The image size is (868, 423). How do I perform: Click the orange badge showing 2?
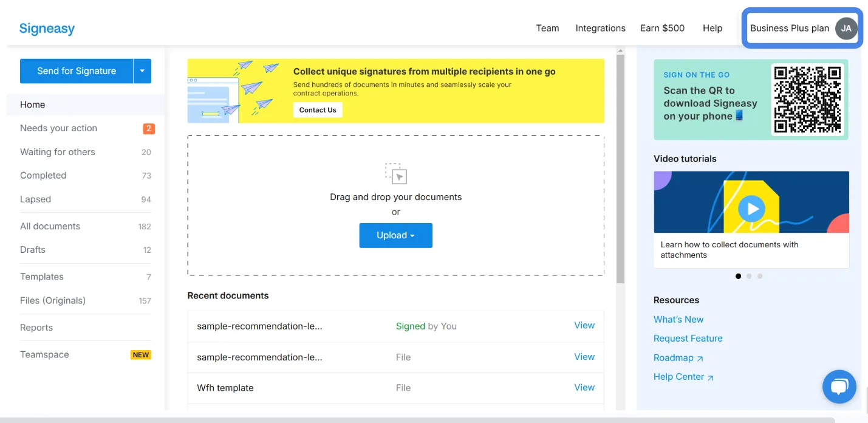point(149,128)
